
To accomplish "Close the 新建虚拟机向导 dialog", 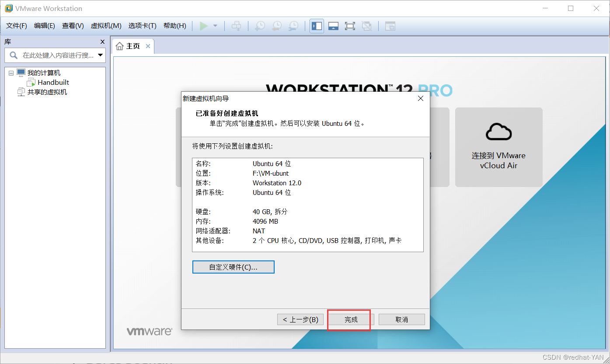I will pyautogui.click(x=421, y=99).
